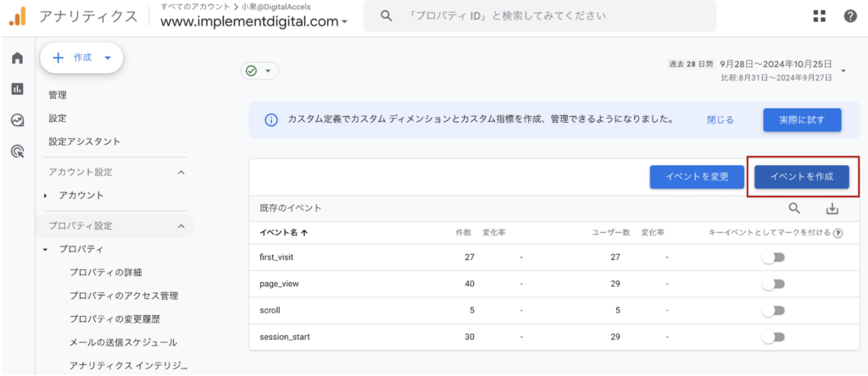The width and height of the screenshot is (868, 376).
Task: Click the ユーザー数 column header
Action: pos(610,233)
